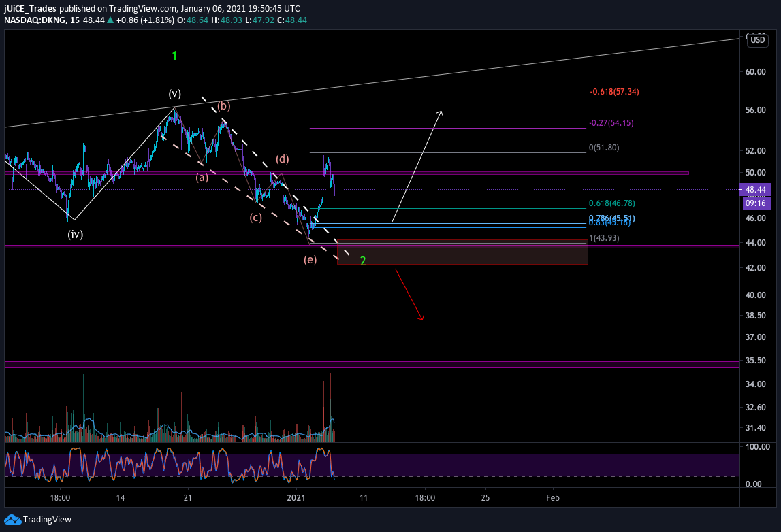Screen dimensions: 781x532
Task: Click the (a) wave label
Action: click(x=202, y=177)
